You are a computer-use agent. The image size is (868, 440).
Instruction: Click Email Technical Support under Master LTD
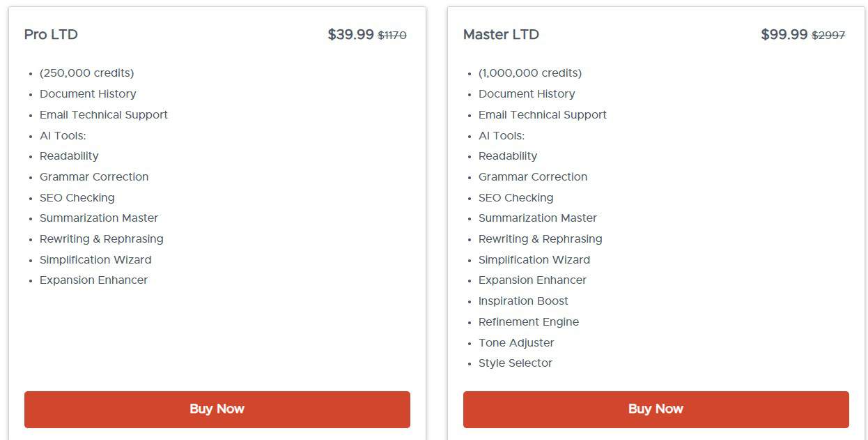[x=543, y=114]
